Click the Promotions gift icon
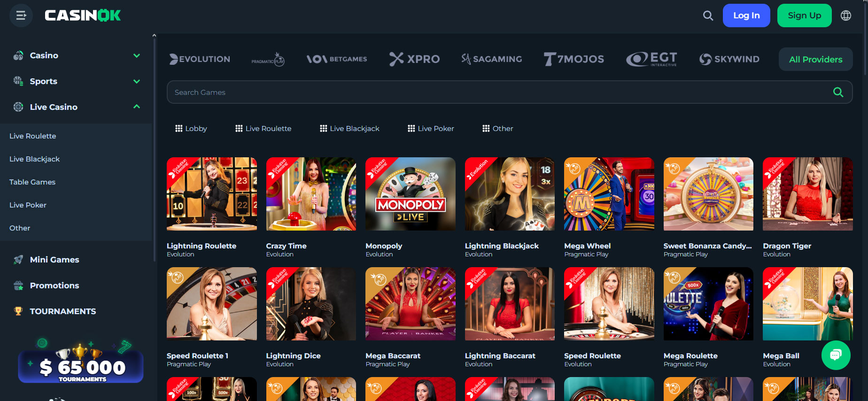The image size is (868, 401). (18, 285)
